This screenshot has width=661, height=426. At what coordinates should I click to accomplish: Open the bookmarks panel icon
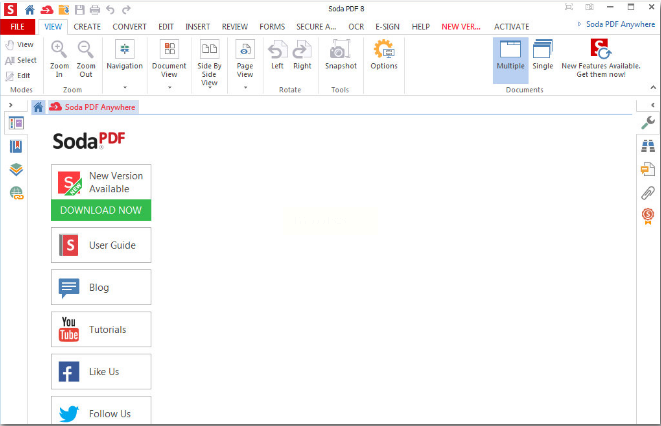(x=16, y=147)
